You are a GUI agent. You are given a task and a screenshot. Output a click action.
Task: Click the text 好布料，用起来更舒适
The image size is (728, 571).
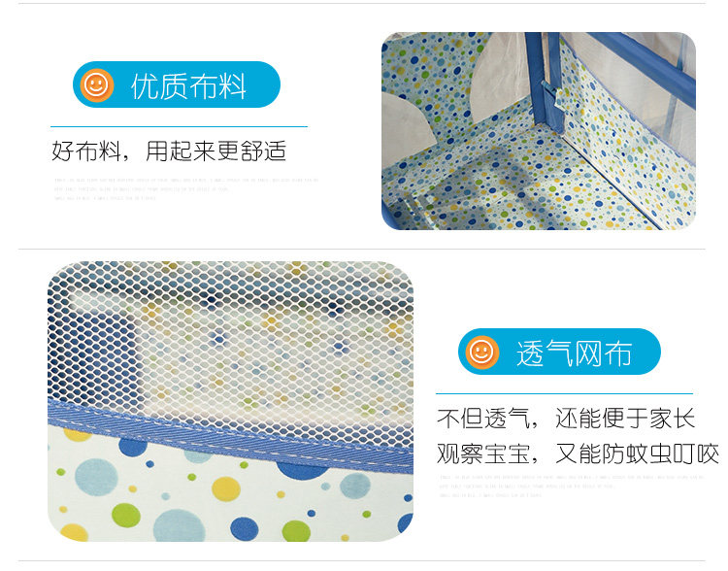coord(169,151)
